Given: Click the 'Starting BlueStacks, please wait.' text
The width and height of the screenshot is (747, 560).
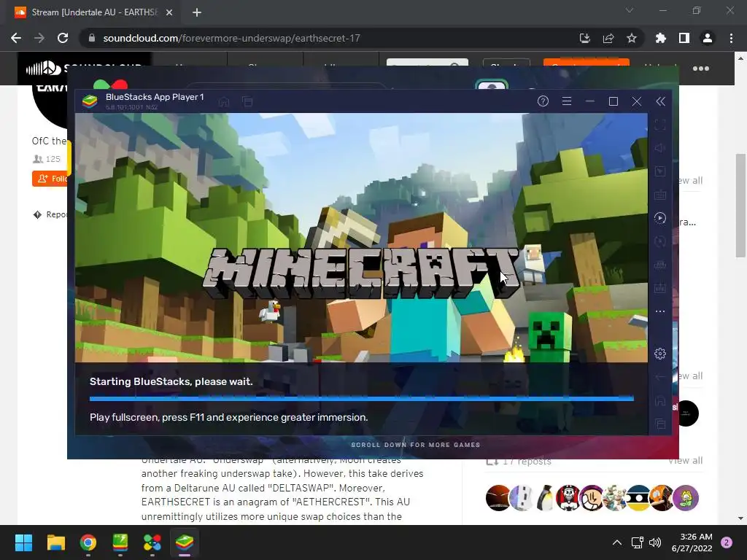Looking at the screenshot, I should pos(171,381).
